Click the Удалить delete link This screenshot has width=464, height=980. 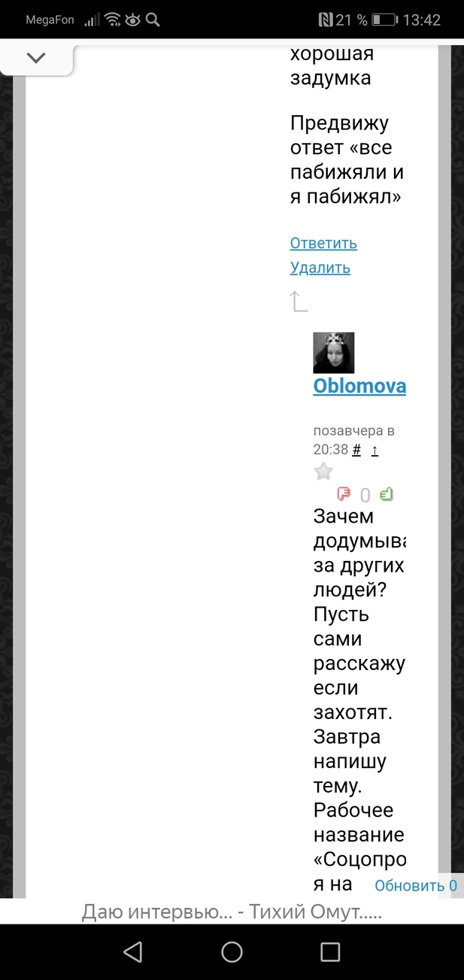320,267
